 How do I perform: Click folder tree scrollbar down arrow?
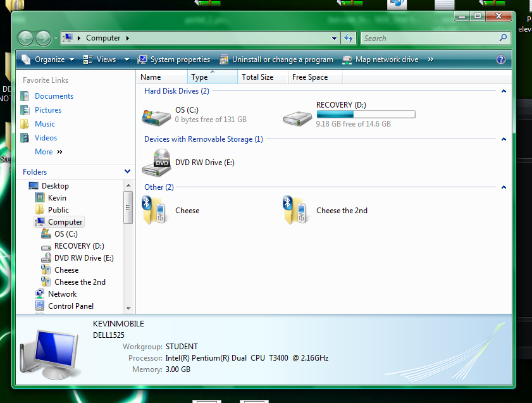point(128,308)
